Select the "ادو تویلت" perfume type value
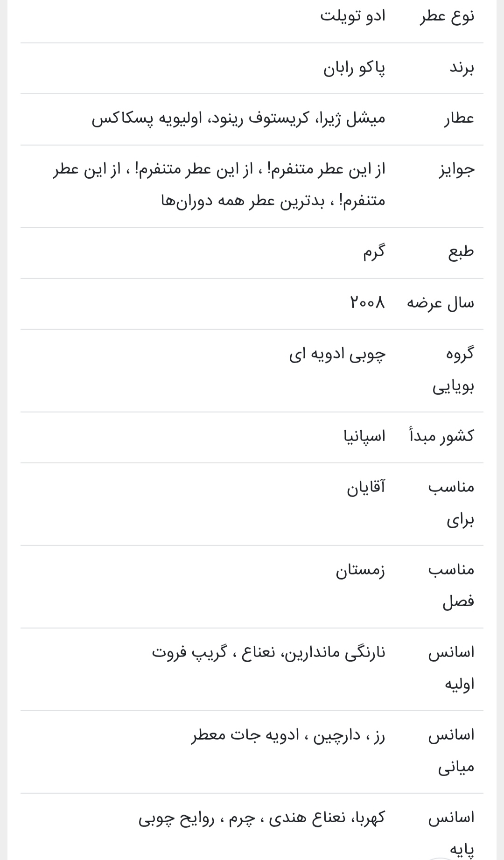 (x=353, y=17)
